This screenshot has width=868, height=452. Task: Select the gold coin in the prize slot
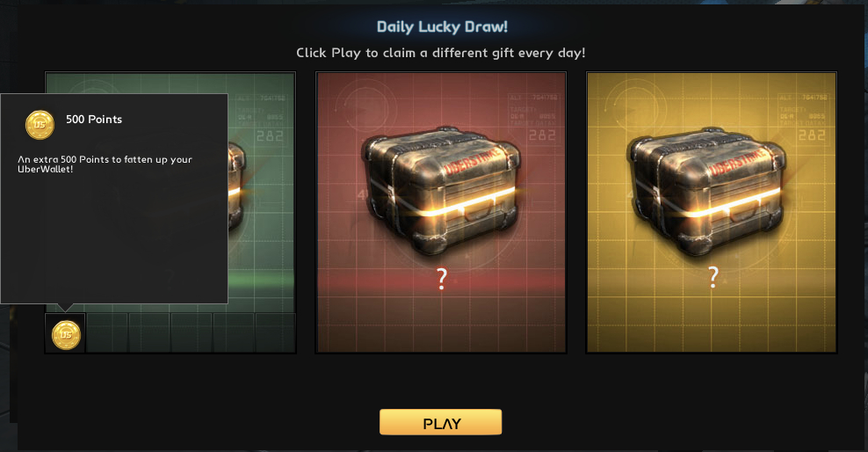[x=66, y=334]
